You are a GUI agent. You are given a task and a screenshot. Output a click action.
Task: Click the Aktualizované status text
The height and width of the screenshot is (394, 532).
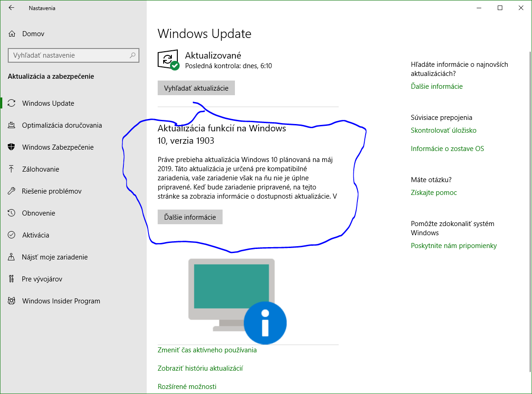pos(213,55)
